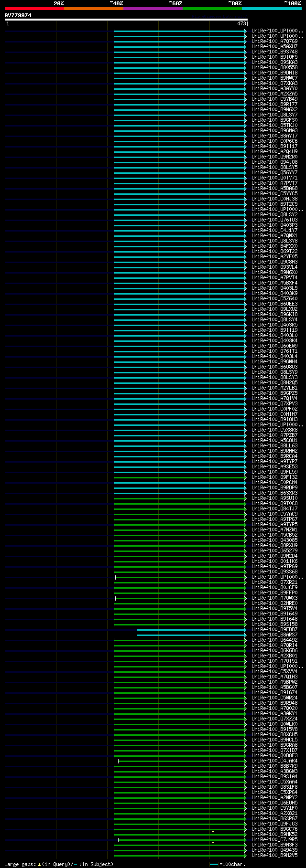306x868 pixels.
Task: Select label UniRef100_B8ARS7
Action: coord(274,635)
